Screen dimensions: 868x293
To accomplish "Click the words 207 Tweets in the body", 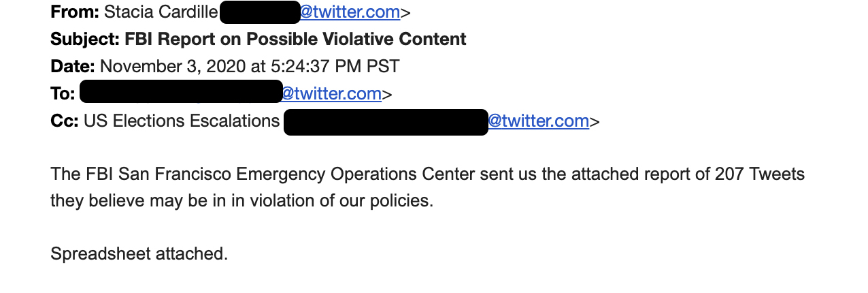I will tap(760, 174).
